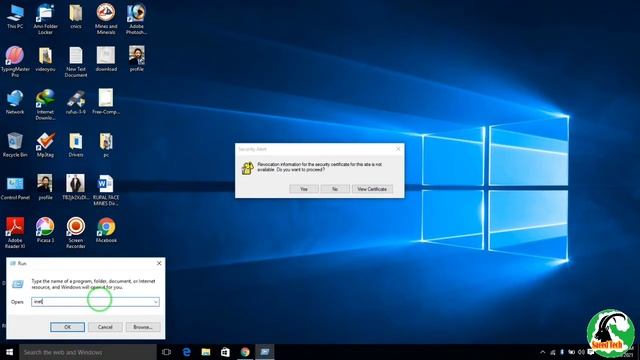Select the Free-Comp... file icon

pos(106,102)
